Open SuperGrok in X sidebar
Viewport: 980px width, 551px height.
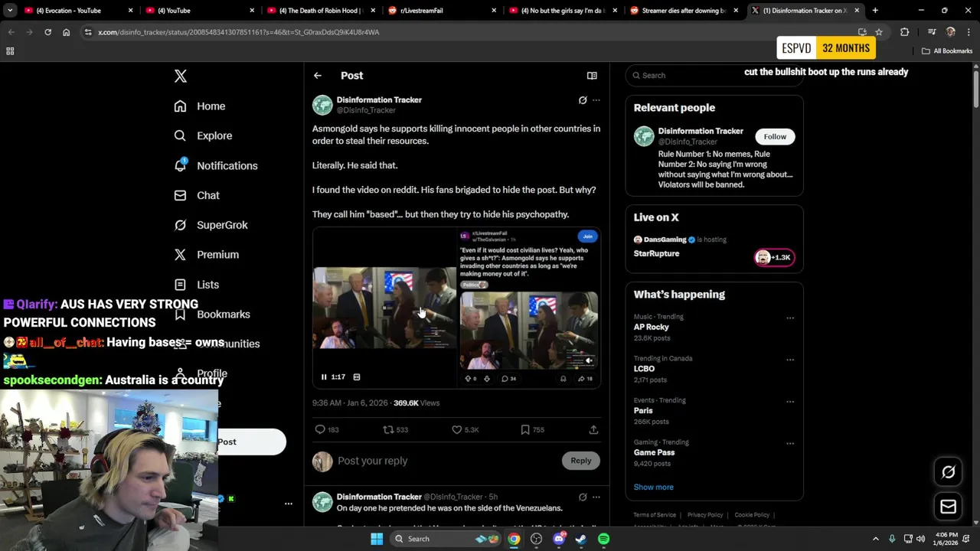[211, 225]
